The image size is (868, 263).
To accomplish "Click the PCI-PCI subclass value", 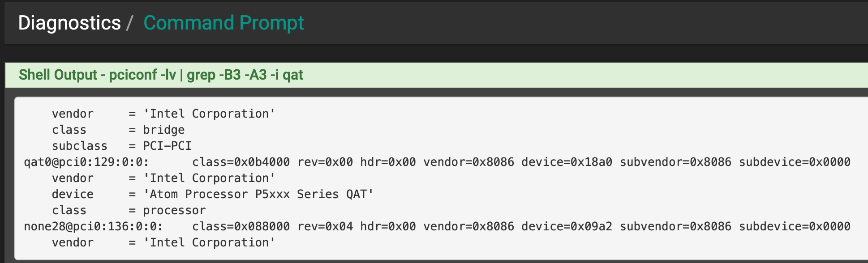I will pyautogui.click(x=167, y=146).
